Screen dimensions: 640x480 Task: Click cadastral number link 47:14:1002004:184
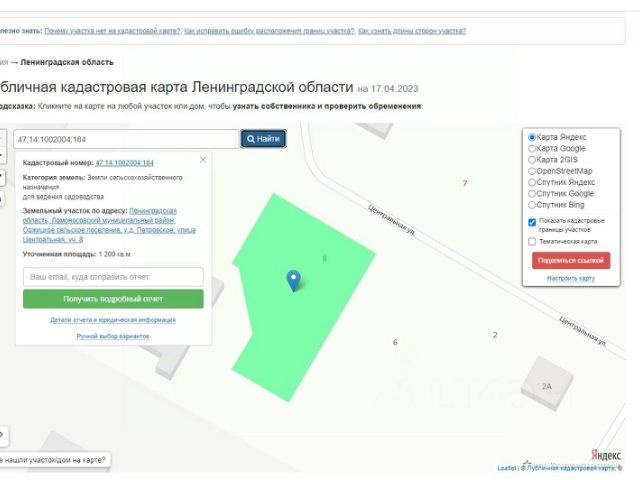(x=124, y=162)
